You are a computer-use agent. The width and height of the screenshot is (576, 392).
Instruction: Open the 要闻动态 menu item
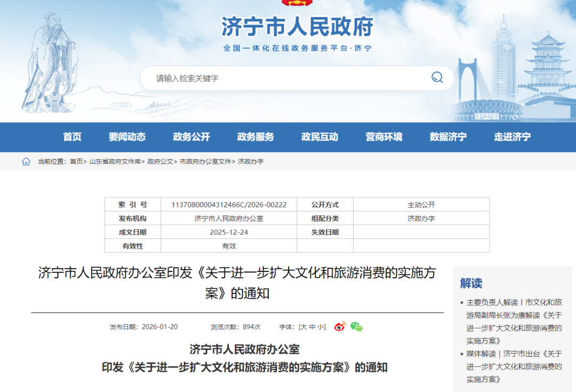coord(129,137)
